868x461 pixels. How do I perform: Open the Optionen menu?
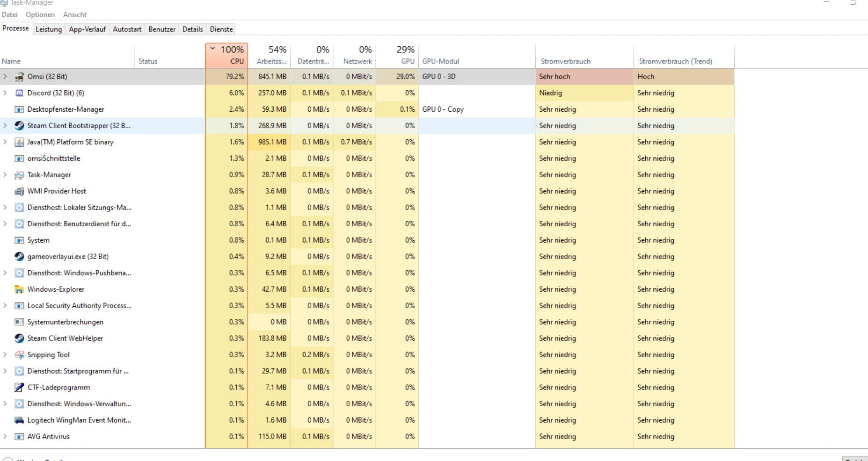(x=40, y=14)
